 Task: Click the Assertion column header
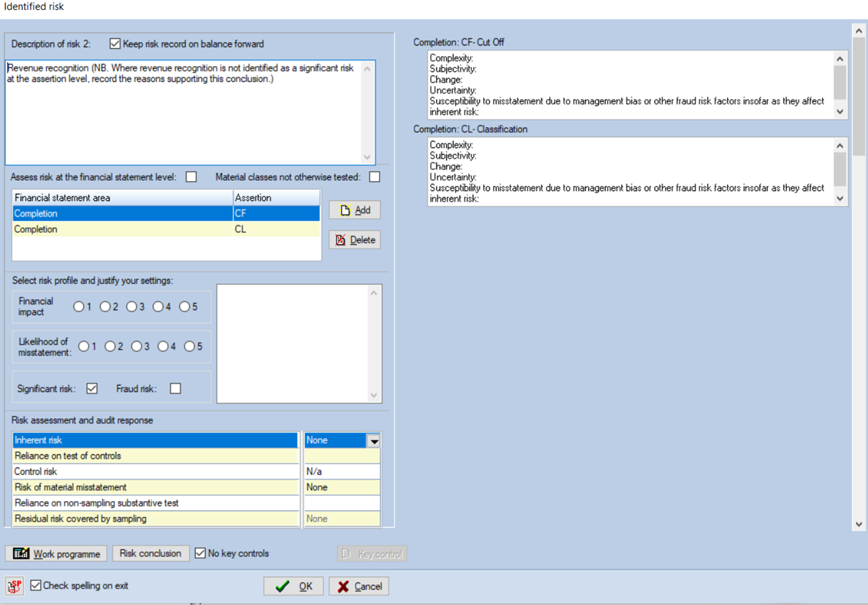tap(277, 198)
